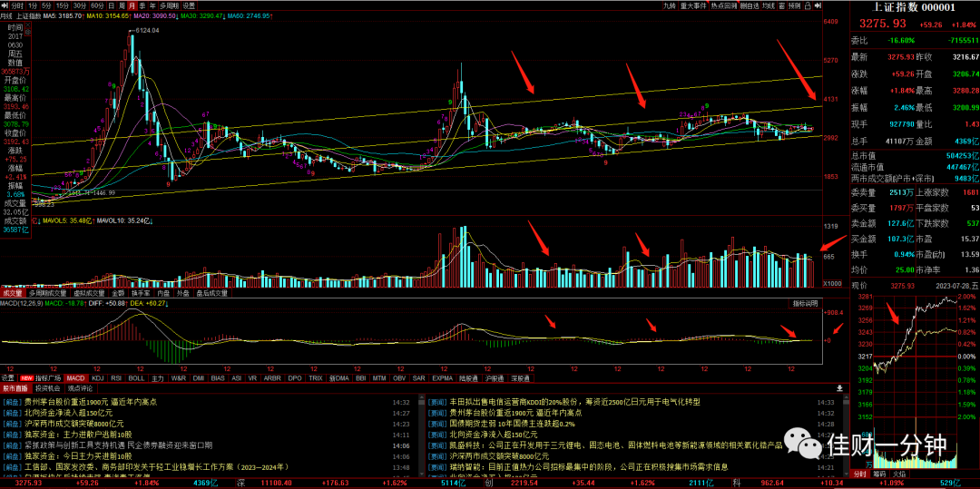Switch to 季 quarterly K-line
This screenshot has height=489, width=980.
[142, 5]
